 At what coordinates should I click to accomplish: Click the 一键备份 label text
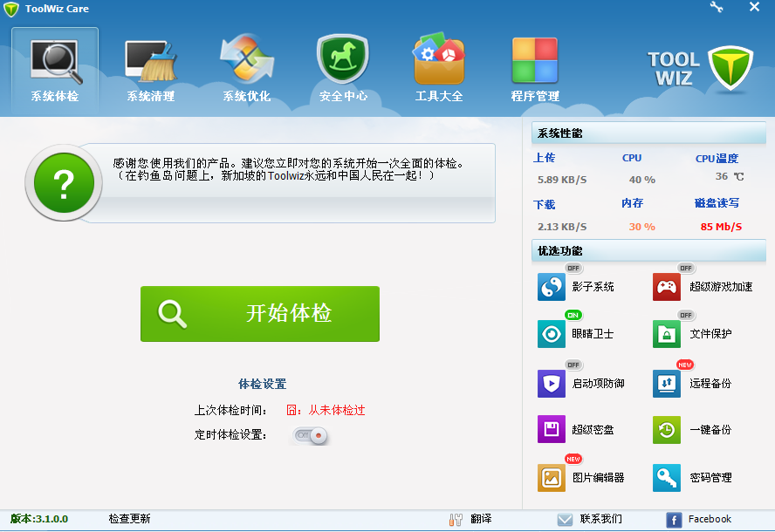(x=710, y=429)
